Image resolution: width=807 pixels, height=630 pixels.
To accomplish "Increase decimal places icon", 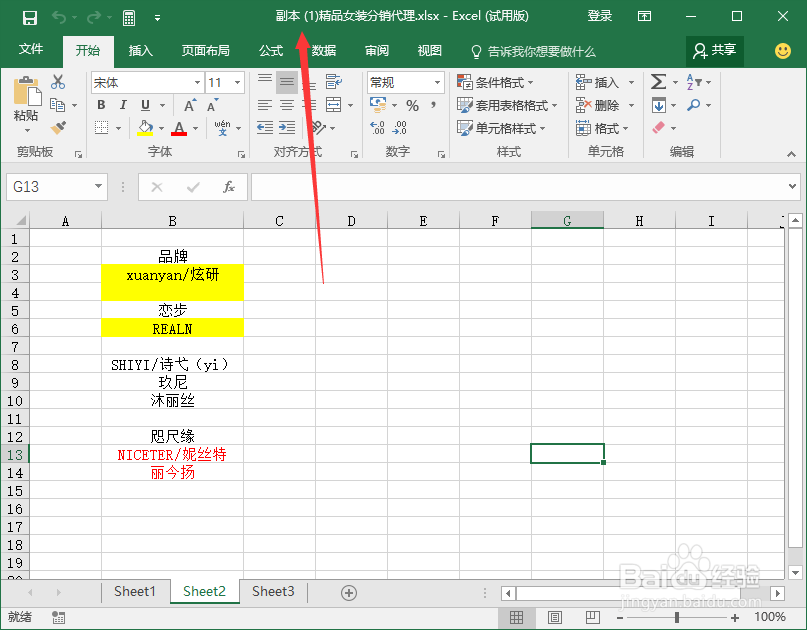I will [378, 128].
